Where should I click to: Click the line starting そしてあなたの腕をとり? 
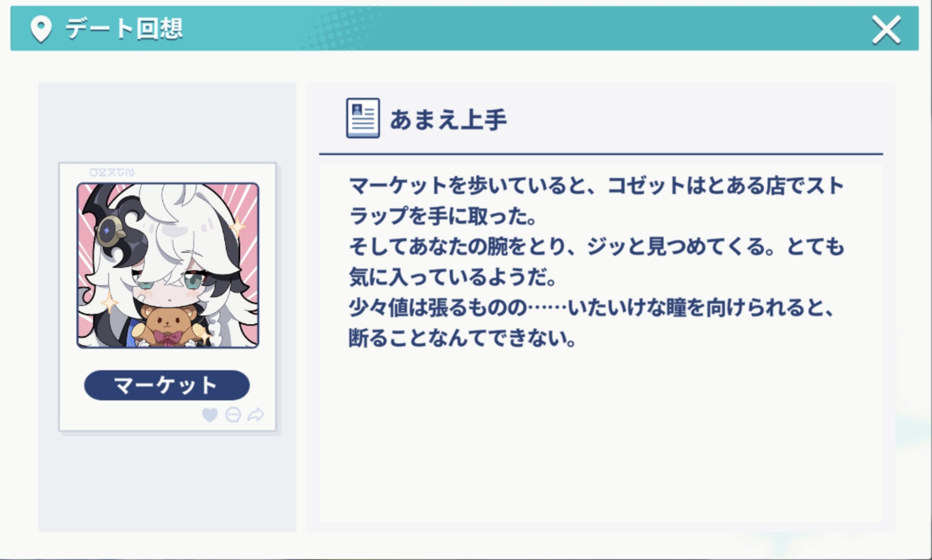596,247
